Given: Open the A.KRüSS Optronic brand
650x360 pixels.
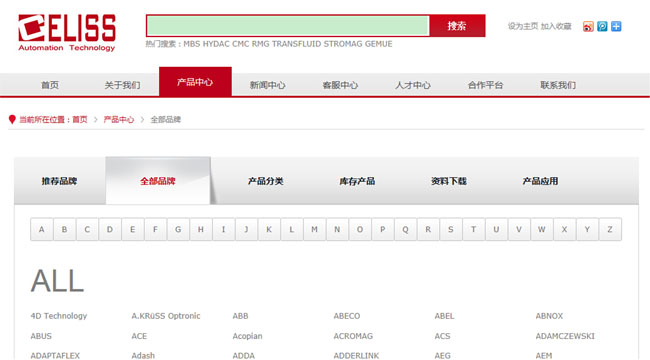Looking at the screenshot, I should pos(166,316).
